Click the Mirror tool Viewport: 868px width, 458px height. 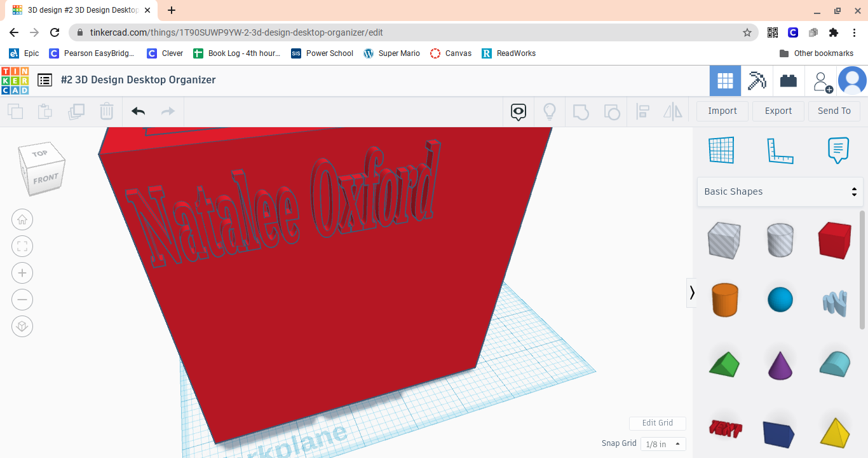pos(672,111)
